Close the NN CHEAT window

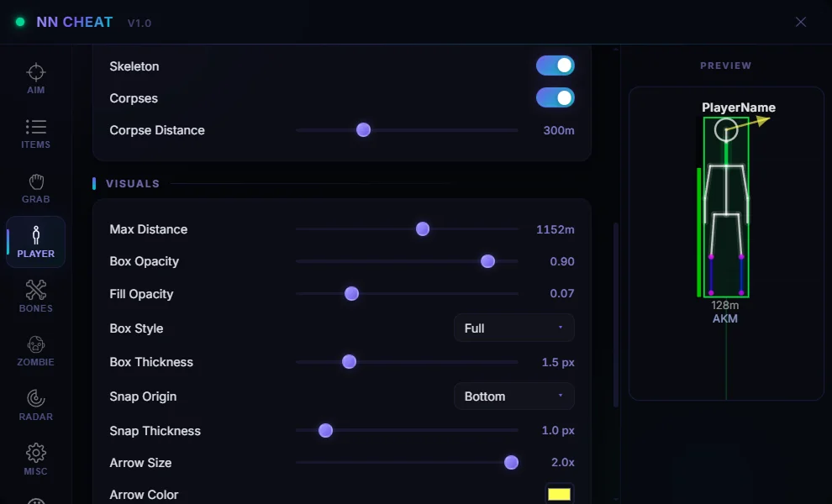[x=801, y=22]
